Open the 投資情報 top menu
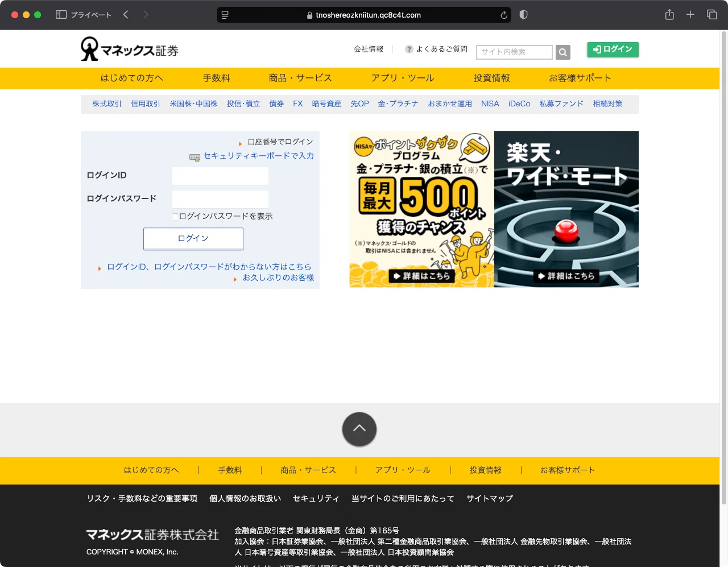Image resolution: width=728 pixels, height=567 pixels. (x=492, y=78)
